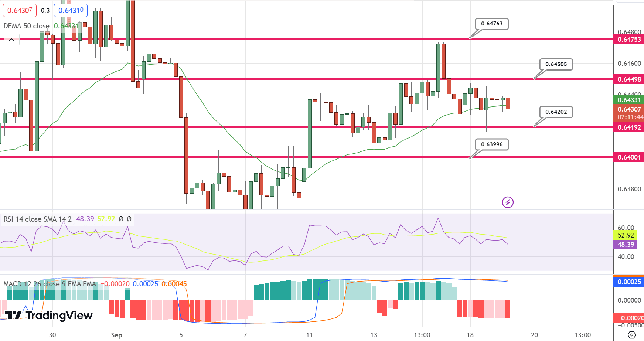644x341 pixels.
Task: Click the MACD 12 26 close indicator label
Action: pos(50,284)
